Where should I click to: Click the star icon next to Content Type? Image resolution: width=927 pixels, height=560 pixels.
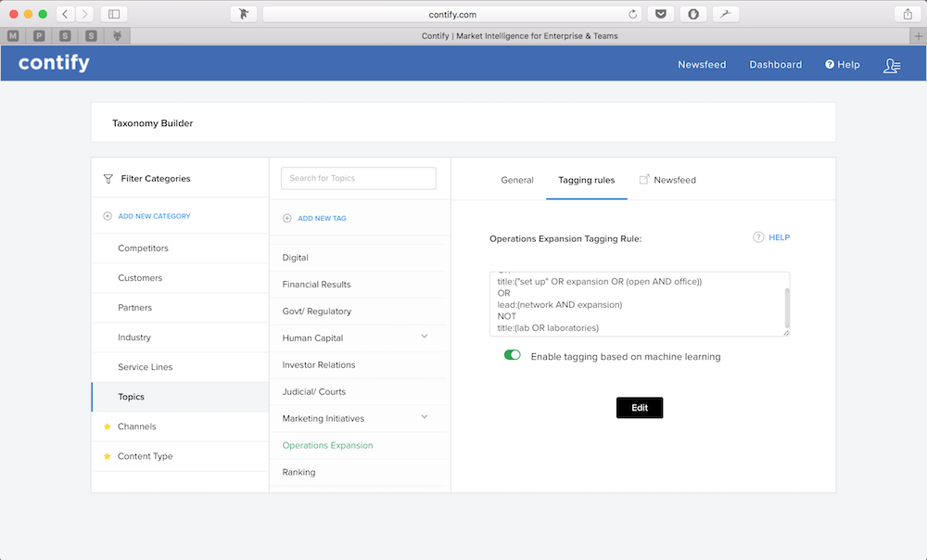point(106,456)
